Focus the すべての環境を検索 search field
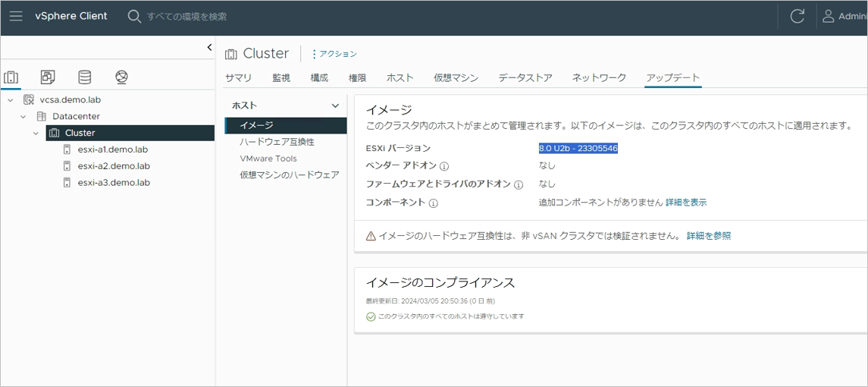868x387 pixels. (186, 17)
